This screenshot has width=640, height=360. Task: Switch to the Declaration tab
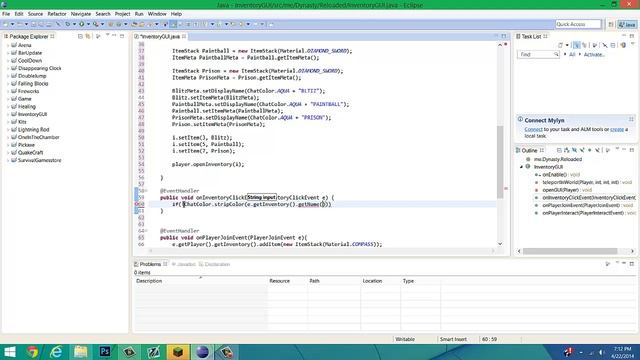coord(214,264)
